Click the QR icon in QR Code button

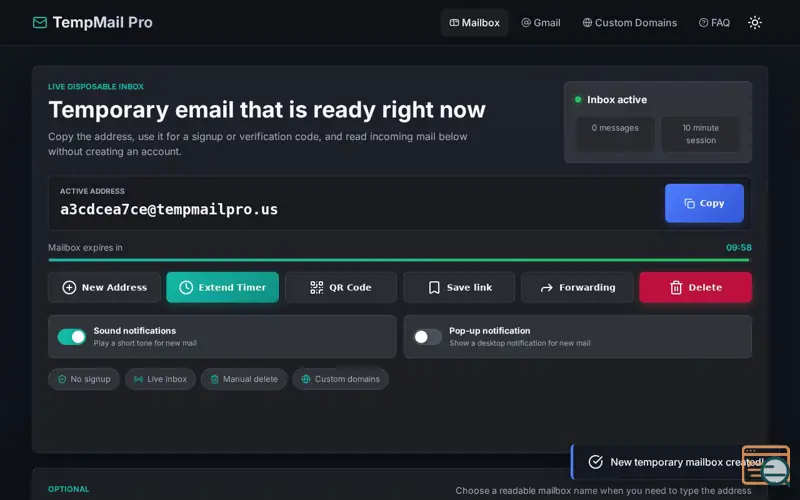click(316, 287)
